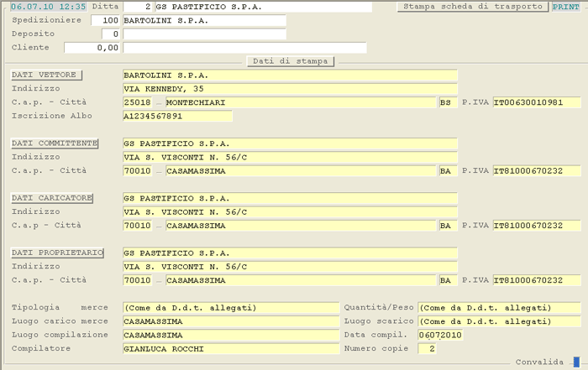Click the committente city field CASAMASSIMA

tap(301, 171)
